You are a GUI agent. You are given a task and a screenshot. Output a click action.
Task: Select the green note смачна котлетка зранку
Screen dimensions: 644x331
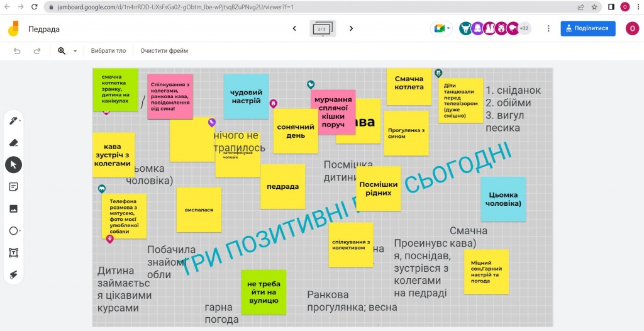point(116,89)
